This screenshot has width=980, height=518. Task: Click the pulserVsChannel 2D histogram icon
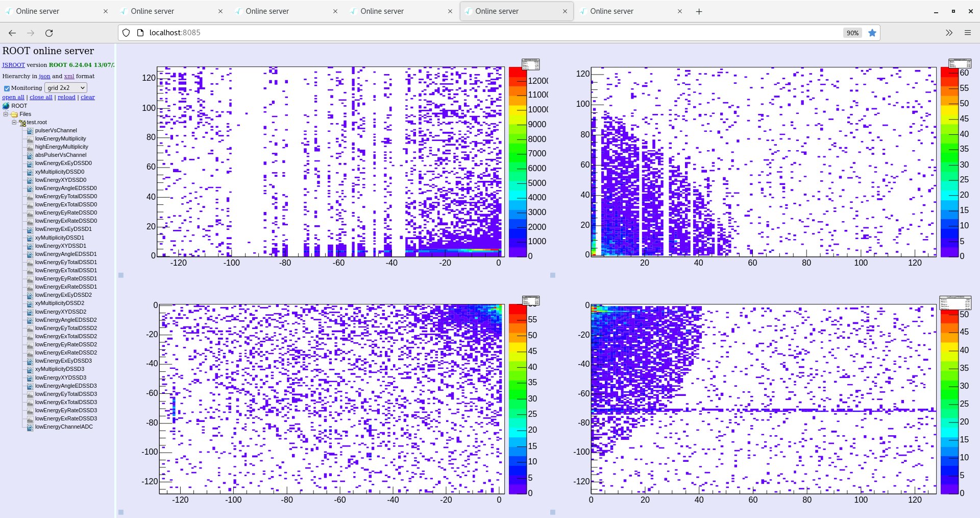pos(30,130)
